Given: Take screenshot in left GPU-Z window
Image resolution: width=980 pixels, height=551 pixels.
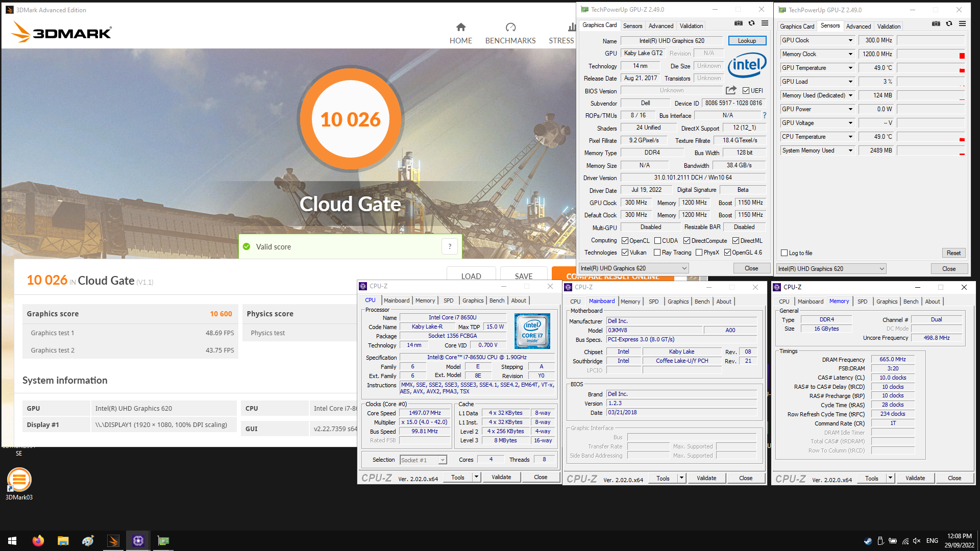Looking at the screenshot, I should (x=739, y=23).
